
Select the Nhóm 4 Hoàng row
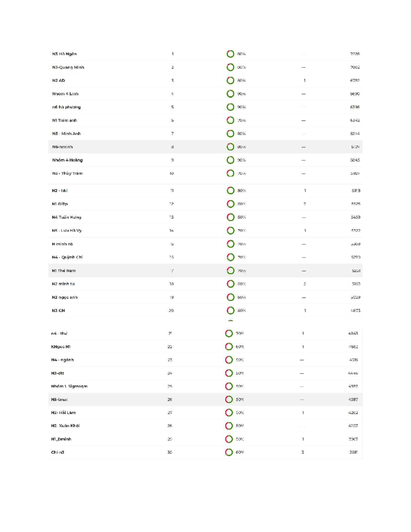206,160
